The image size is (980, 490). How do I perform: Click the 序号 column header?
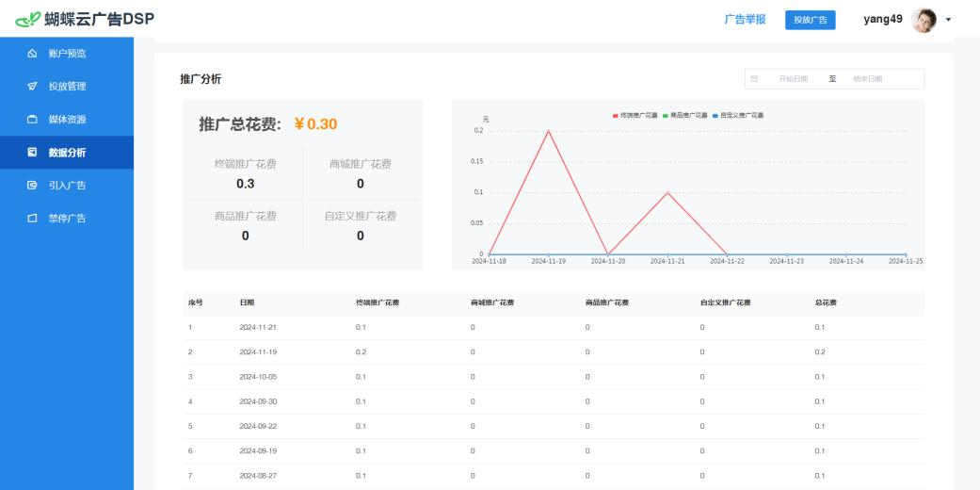coord(196,302)
